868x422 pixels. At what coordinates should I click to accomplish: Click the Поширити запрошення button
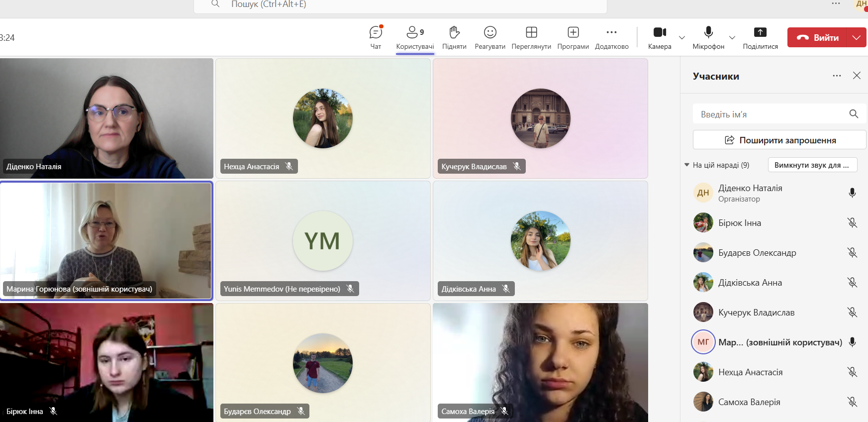tap(779, 140)
